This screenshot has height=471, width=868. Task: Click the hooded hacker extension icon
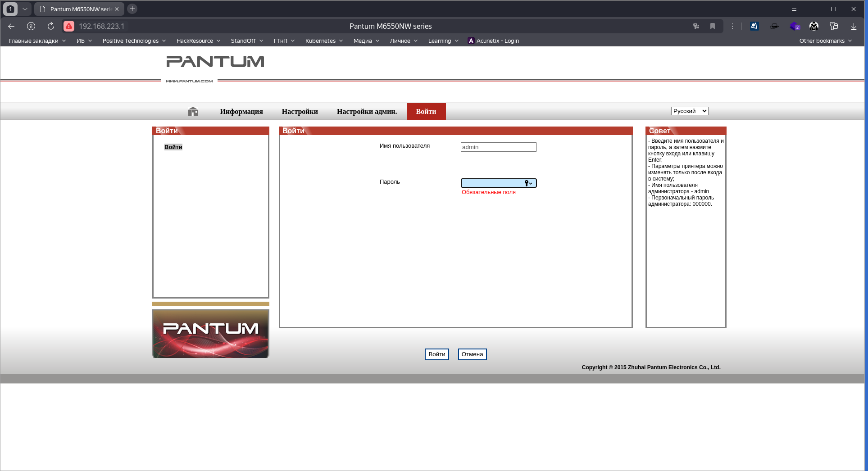pyautogui.click(x=814, y=26)
